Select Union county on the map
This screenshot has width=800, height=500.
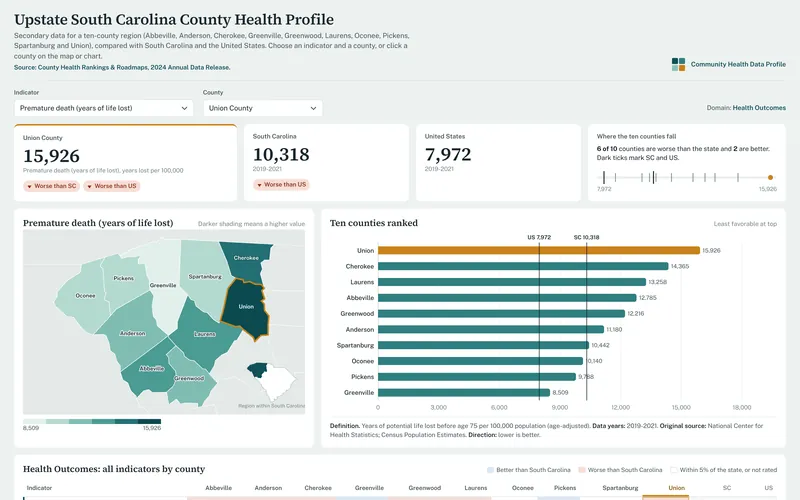(x=246, y=309)
